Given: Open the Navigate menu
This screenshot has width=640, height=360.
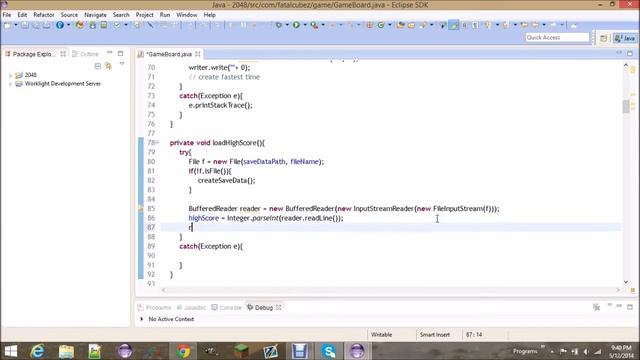Looking at the screenshot, I should 95,15.
